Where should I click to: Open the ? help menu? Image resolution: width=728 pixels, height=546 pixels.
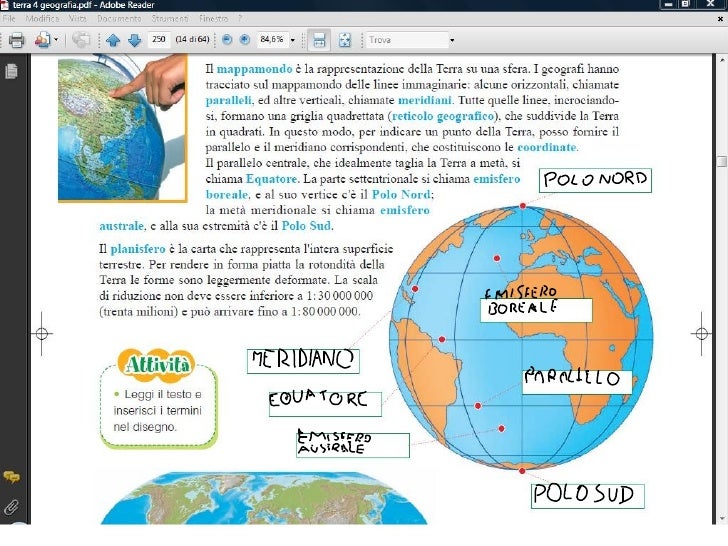(240, 19)
